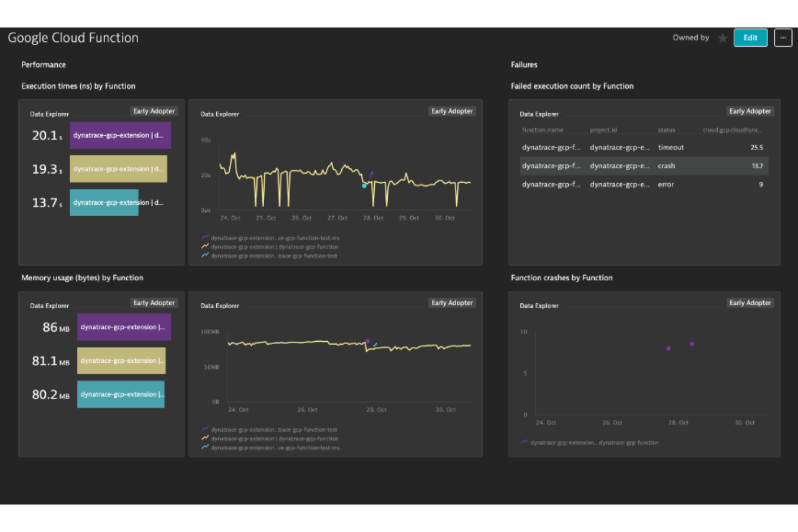Sort the table by the function.name column header
Image resolution: width=798 pixels, height=532 pixels.
point(542,129)
